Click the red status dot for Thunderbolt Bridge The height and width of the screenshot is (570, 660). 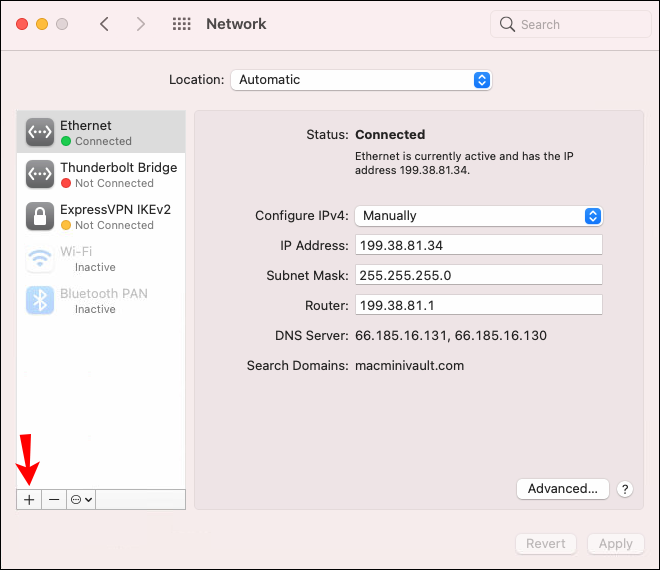click(x=66, y=183)
